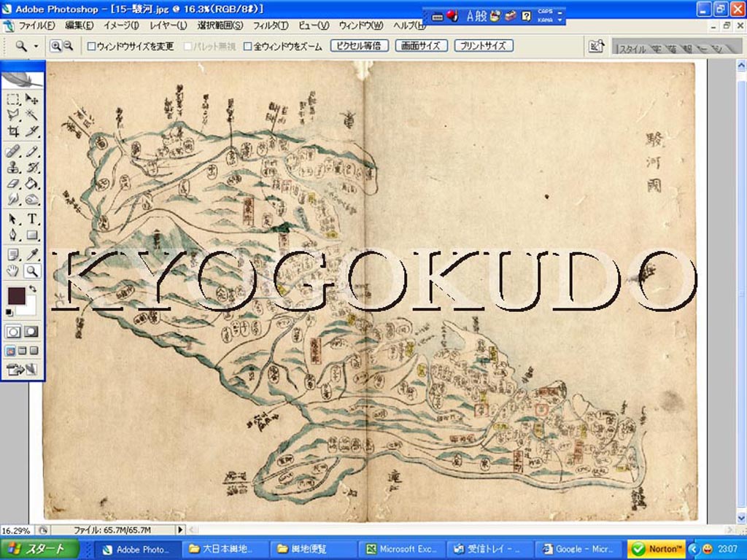747x560 pixels.
Task: Swap foreground and background colors
Action: (x=33, y=289)
